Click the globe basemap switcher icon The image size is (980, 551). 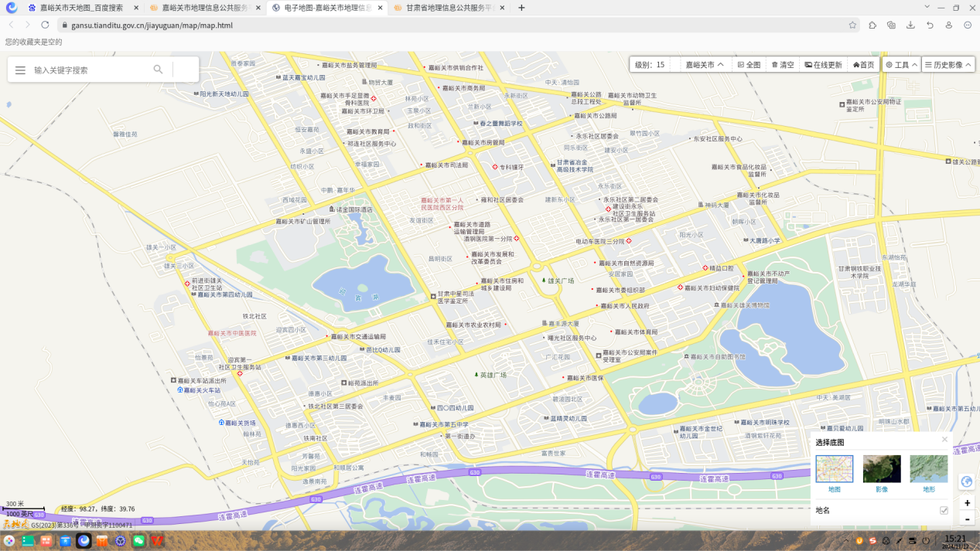point(966,481)
